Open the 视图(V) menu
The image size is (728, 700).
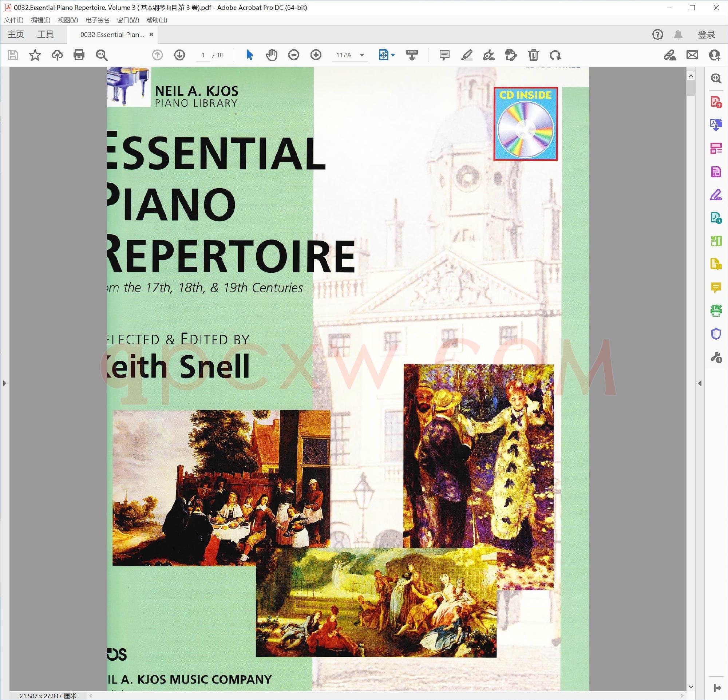tap(68, 20)
